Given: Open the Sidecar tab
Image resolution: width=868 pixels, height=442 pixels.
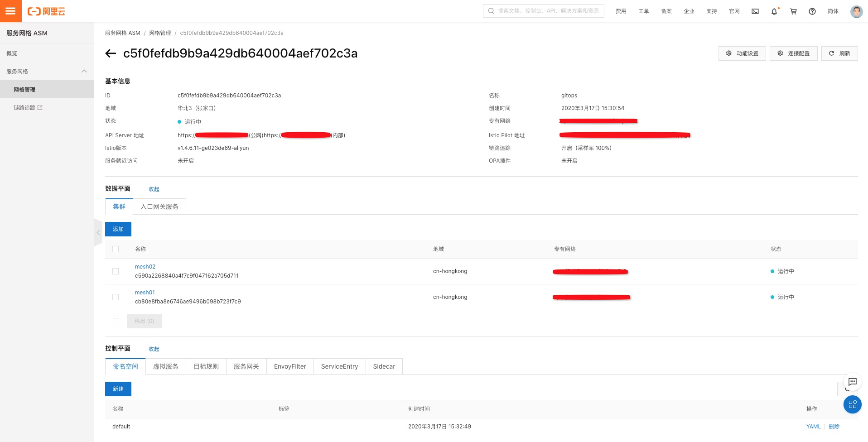Looking at the screenshot, I should pos(384,366).
